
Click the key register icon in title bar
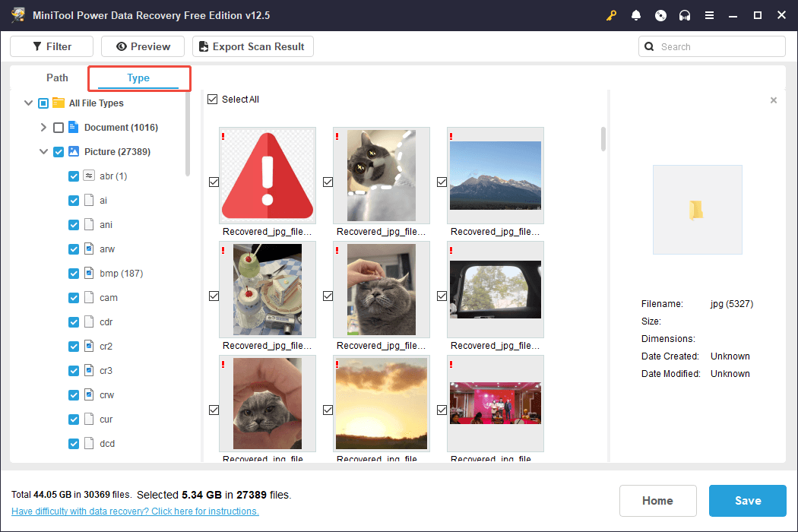pos(612,15)
